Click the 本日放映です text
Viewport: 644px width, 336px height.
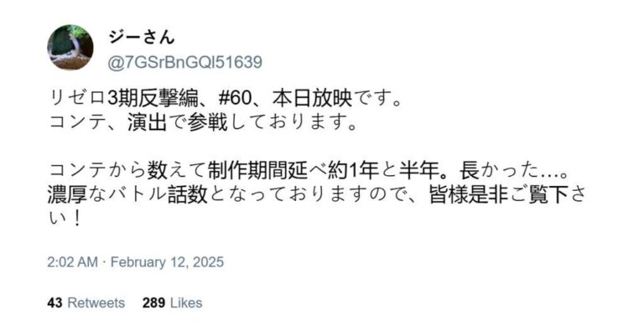point(337,99)
